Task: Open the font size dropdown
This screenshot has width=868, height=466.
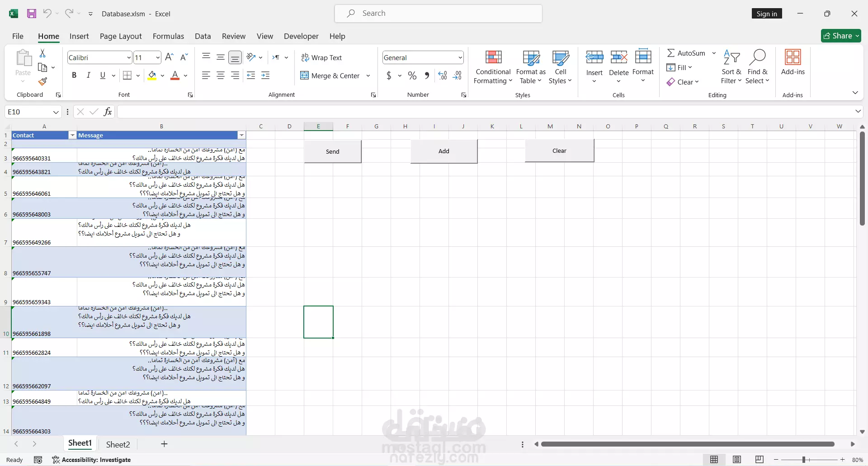Action: pos(158,57)
